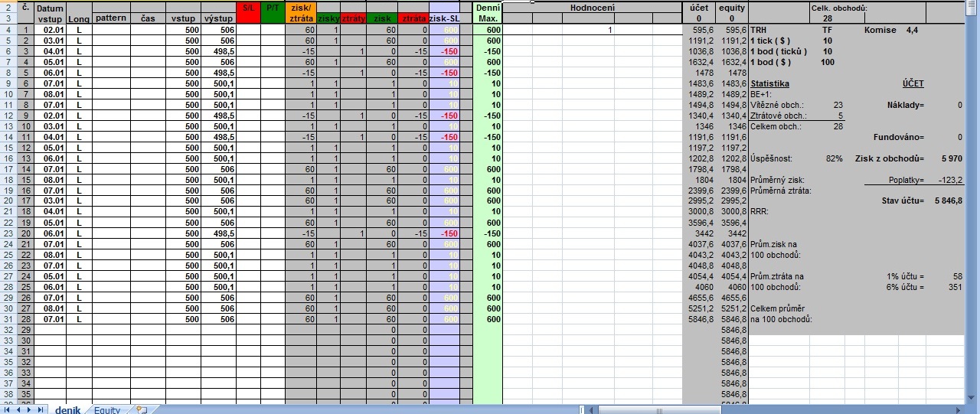Click the Celk. obchodů label

coord(839,8)
